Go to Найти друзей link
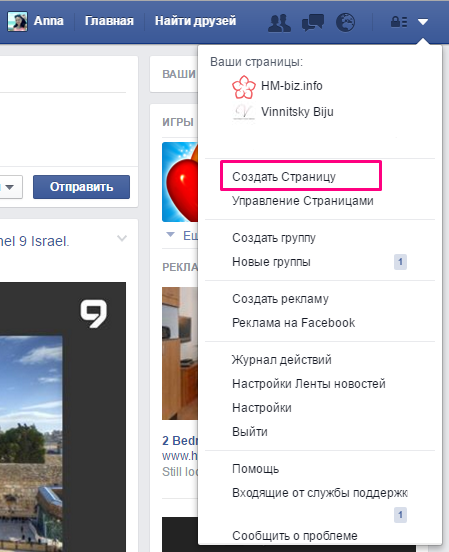The height and width of the screenshot is (552, 449). (195, 21)
